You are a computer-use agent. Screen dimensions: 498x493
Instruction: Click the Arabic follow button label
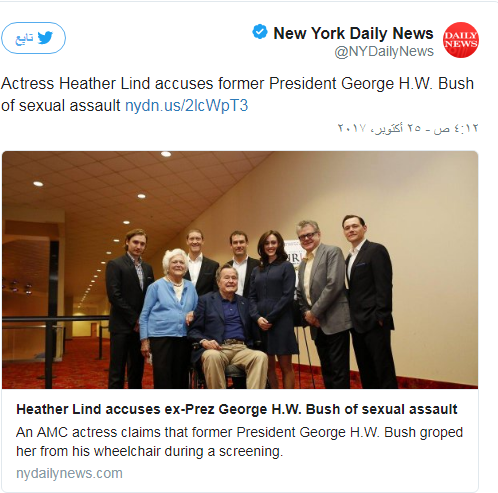pos(24,38)
